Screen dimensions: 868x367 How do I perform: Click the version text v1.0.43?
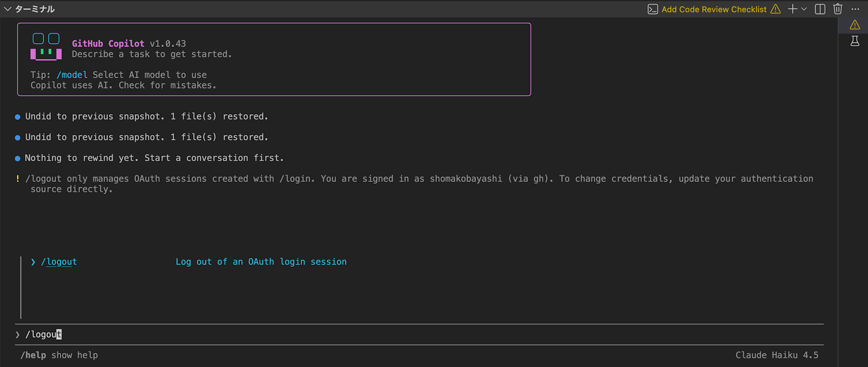[168, 43]
